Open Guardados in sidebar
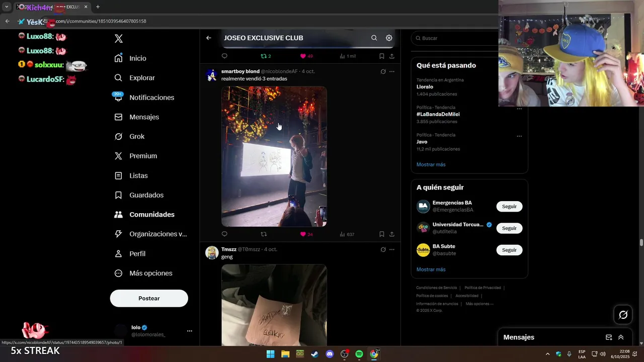The height and width of the screenshot is (362, 644). (x=138, y=195)
